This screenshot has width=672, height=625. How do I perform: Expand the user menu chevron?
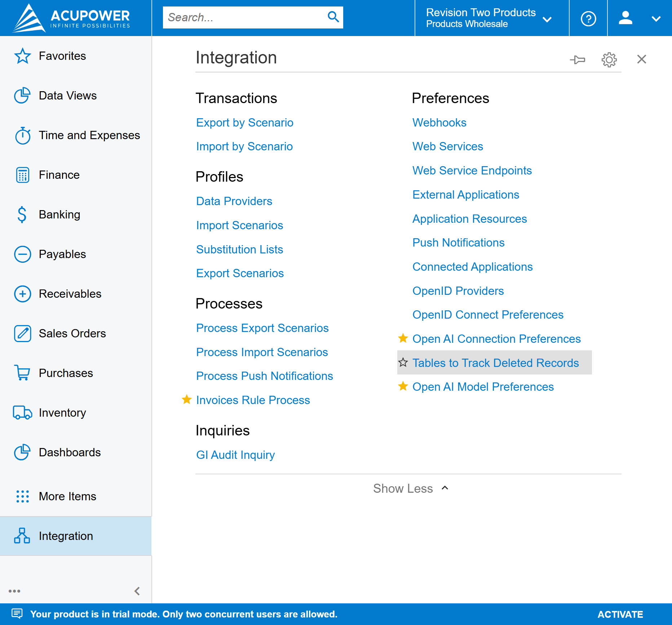click(656, 19)
